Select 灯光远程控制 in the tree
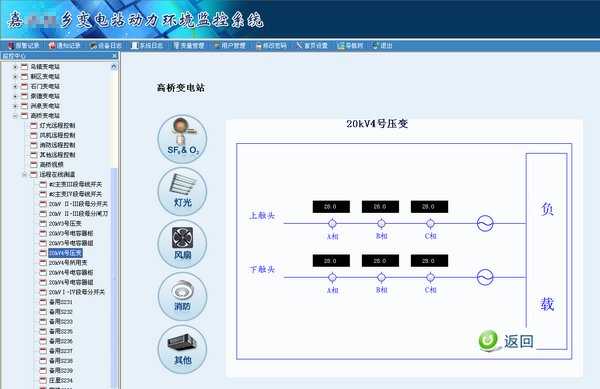 click(57, 125)
